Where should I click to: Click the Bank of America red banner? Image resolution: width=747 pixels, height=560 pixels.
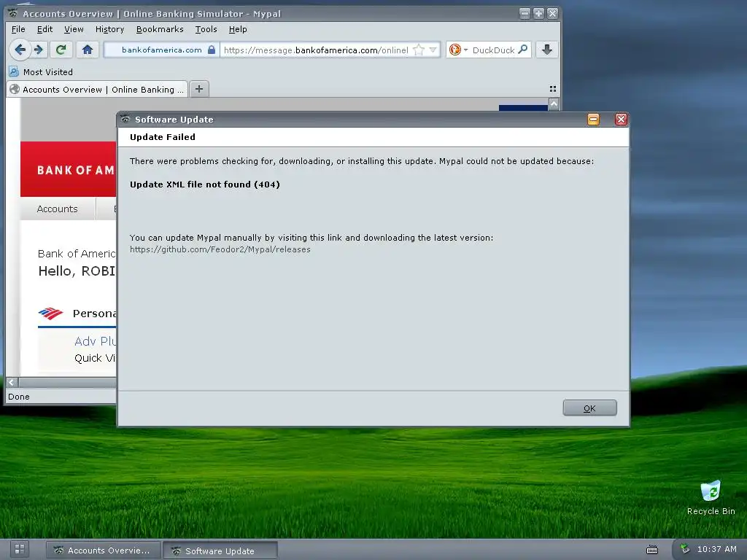[68, 169]
